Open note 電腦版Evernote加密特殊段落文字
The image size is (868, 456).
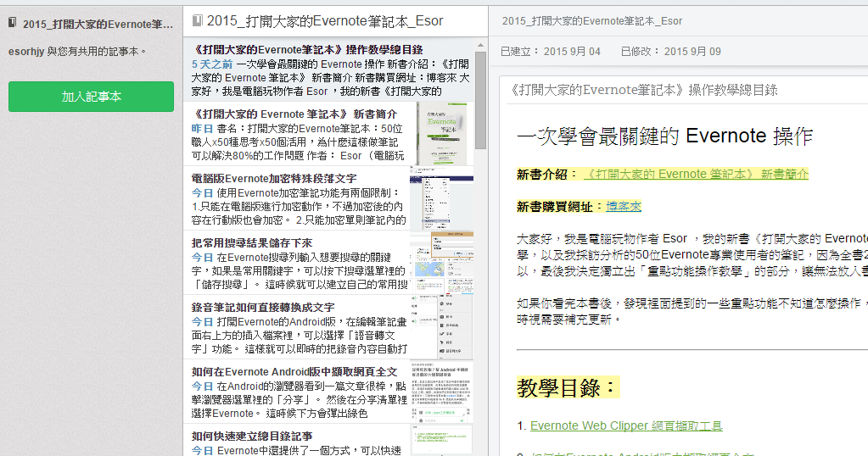(x=329, y=199)
